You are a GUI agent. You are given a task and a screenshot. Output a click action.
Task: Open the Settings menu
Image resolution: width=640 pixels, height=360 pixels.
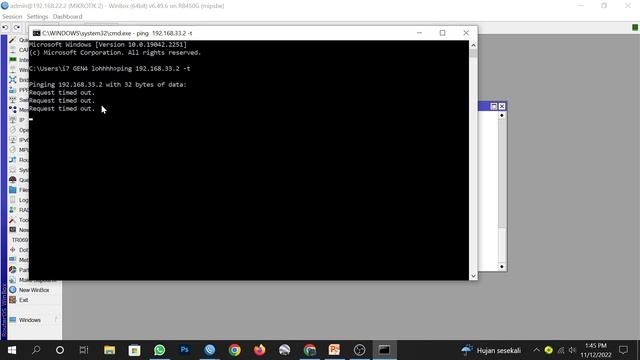pyautogui.click(x=37, y=17)
